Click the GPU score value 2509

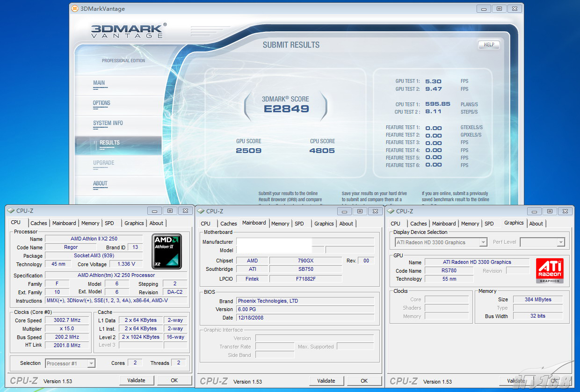[249, 151]
